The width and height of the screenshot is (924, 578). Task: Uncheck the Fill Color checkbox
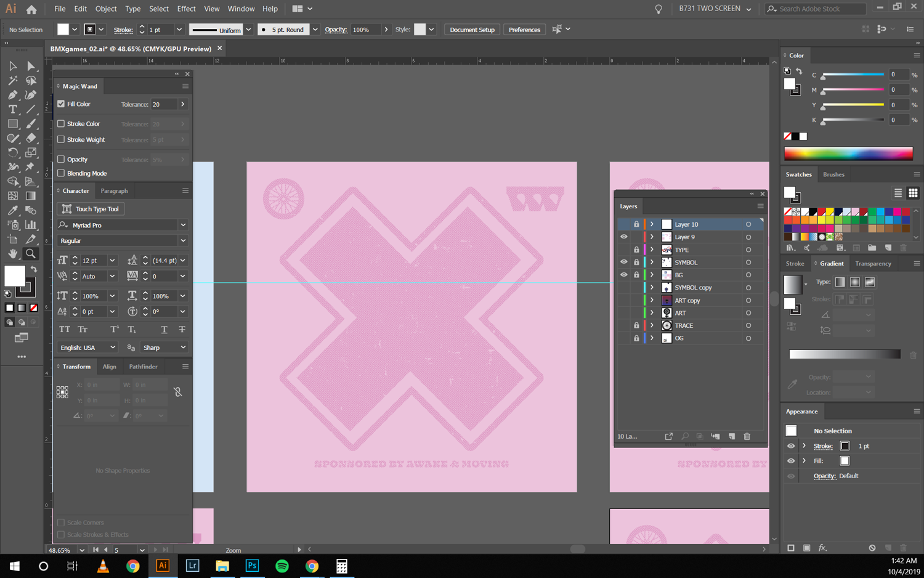61,104
